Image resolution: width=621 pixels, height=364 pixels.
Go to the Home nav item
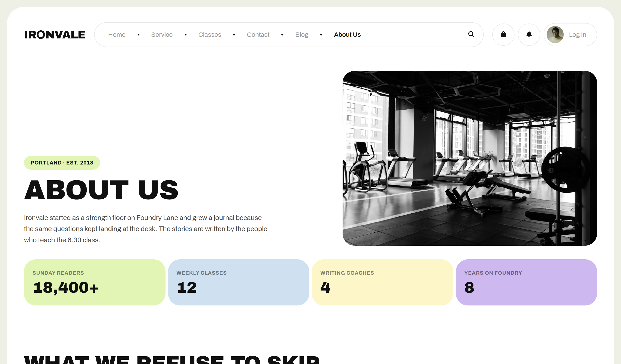117,35
